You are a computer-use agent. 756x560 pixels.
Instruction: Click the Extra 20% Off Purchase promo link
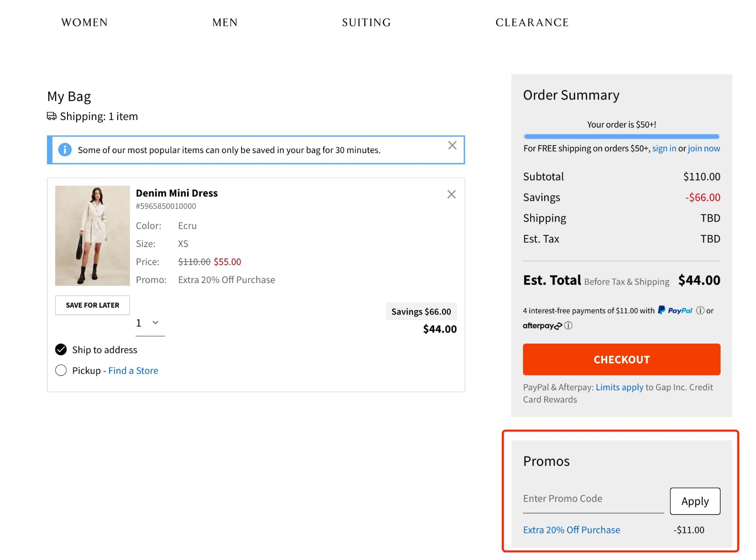(x=571, y=530)
